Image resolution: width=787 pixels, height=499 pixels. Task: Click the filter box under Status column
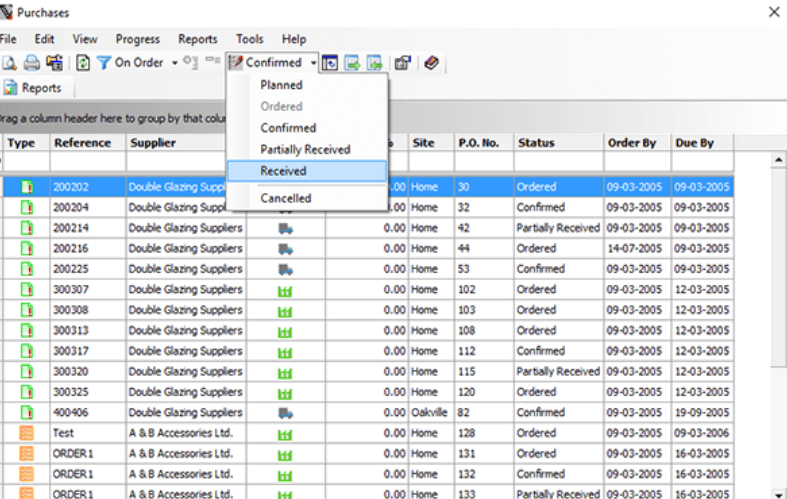tap(559, 162)
